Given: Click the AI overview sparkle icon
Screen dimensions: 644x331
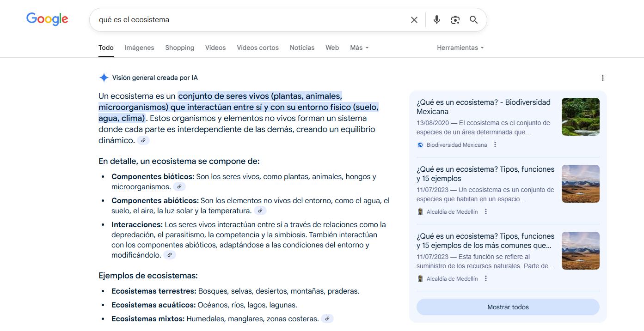Looking at the screenshot, I should coord(104,77).
